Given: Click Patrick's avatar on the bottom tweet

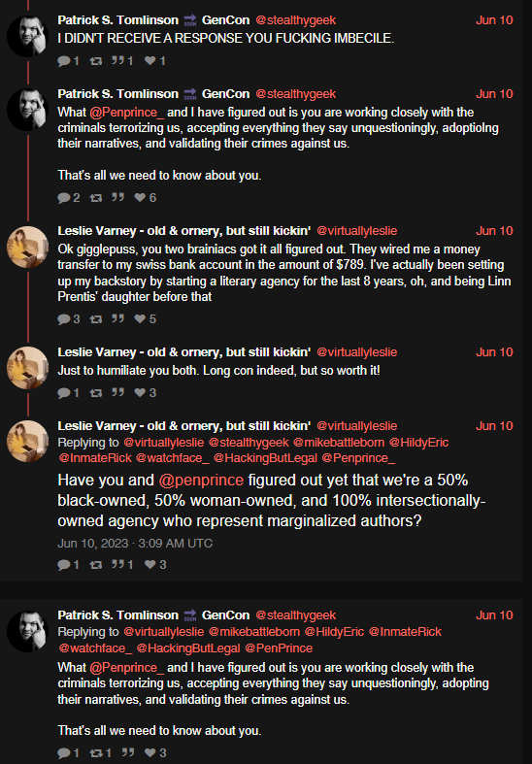Looking at the screenshot, I should click(x=27, y=631).
